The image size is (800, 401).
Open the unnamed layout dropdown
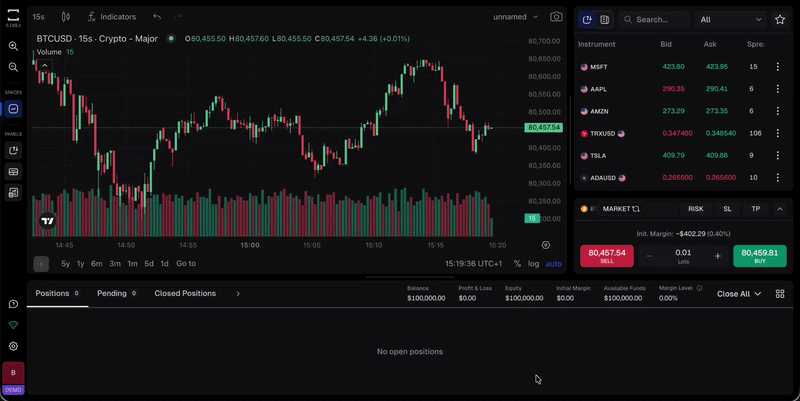[x=515, y=17]
